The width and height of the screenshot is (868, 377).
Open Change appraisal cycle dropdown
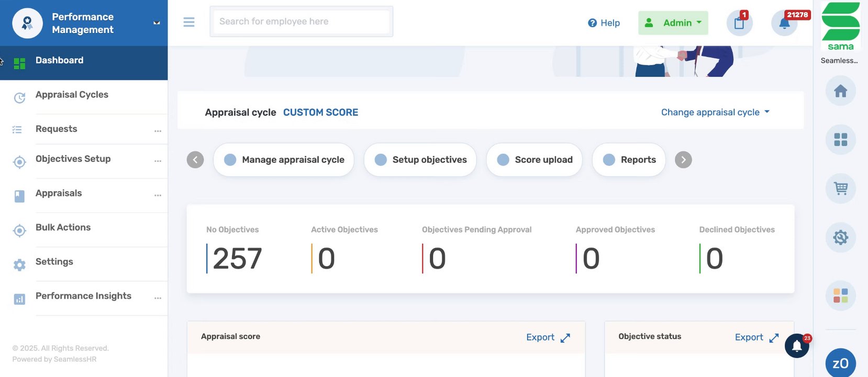coord(715,112)
